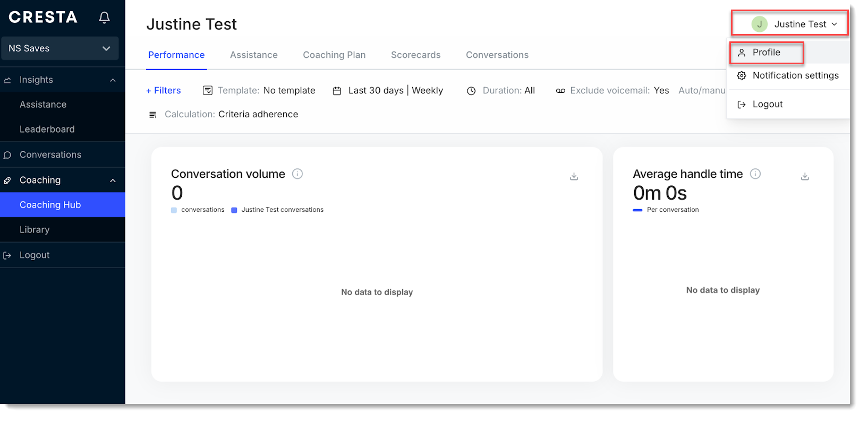Click the user menu Logout arrow icon
The height and width of the screenshot is (422, 868).
coord(742,105)
